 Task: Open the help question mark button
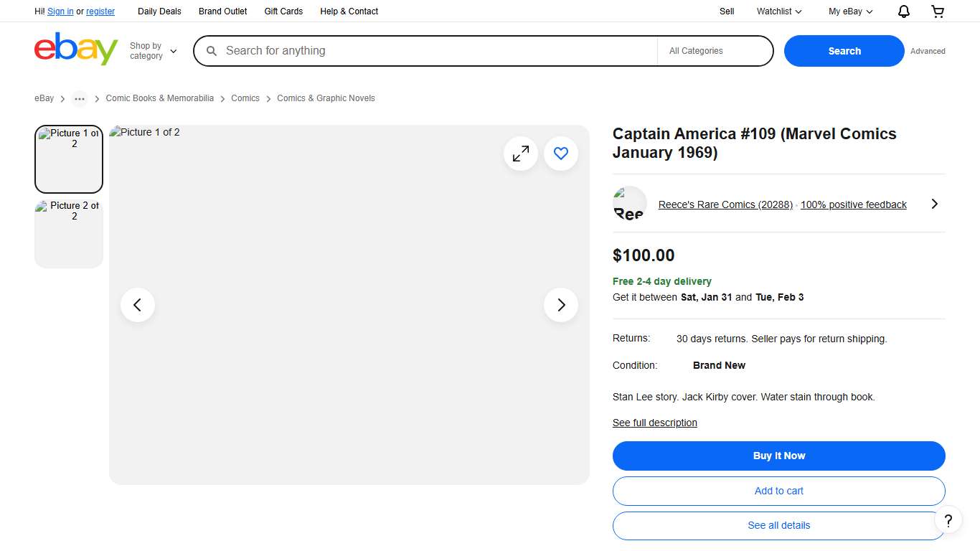pos(948,521)
